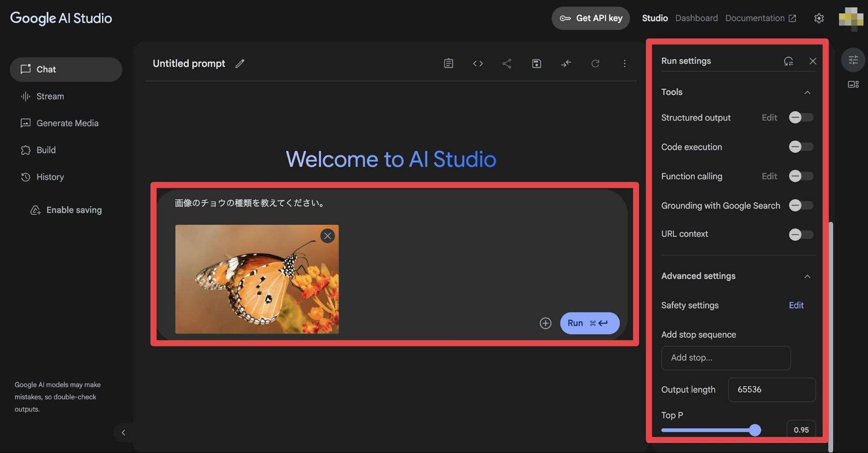Switch to the Dashboard tab
Screen dimensions: 868x453
[x=696, y=18]
